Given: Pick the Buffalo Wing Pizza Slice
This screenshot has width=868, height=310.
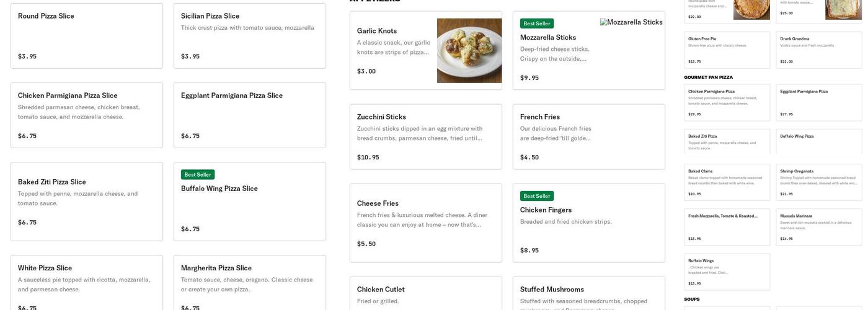Looking at the screenshot, I should tap(249, 201).
